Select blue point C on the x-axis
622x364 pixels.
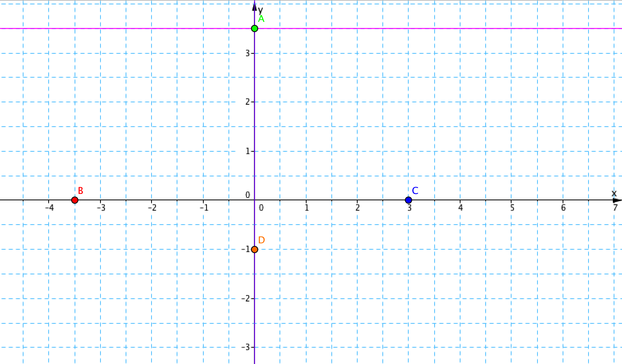(x=408, y=200)
